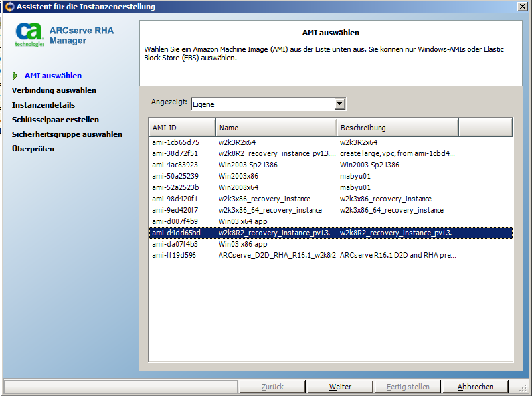The image size is (532, 396).
Task: Go to the Instanzendetails step
Action: coord(43,105)
